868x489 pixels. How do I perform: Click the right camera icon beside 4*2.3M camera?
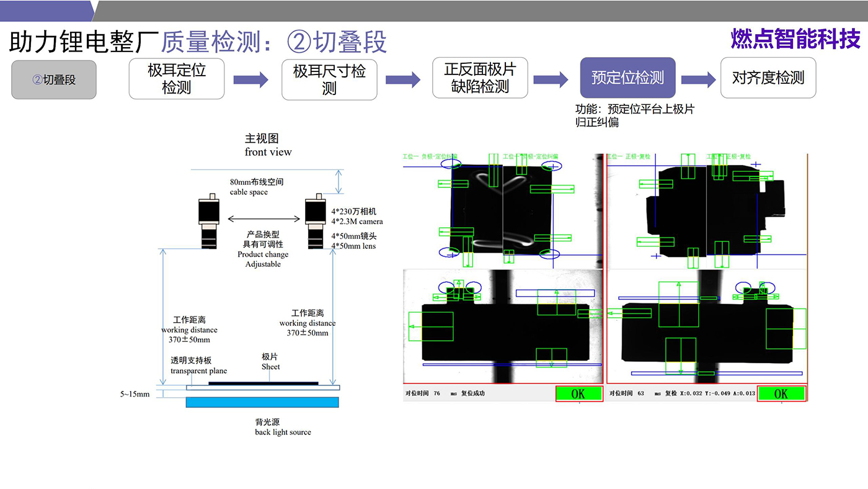coord(316,222)
